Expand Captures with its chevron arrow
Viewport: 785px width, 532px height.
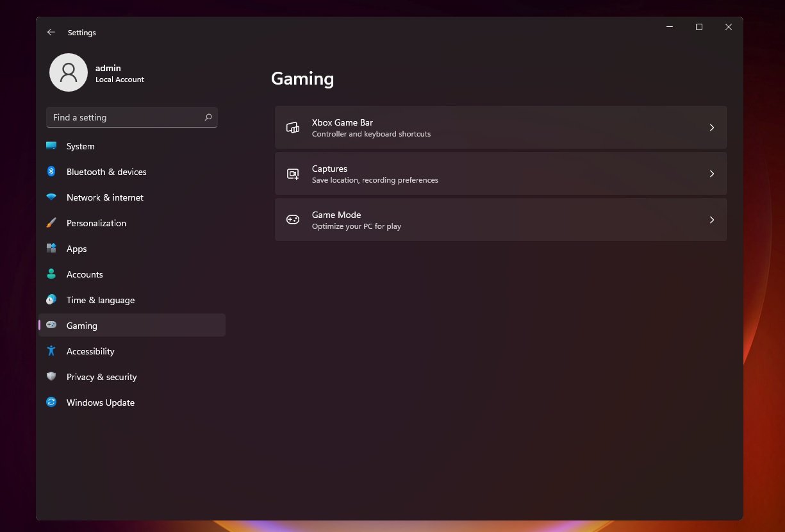(x=711, y=174)
